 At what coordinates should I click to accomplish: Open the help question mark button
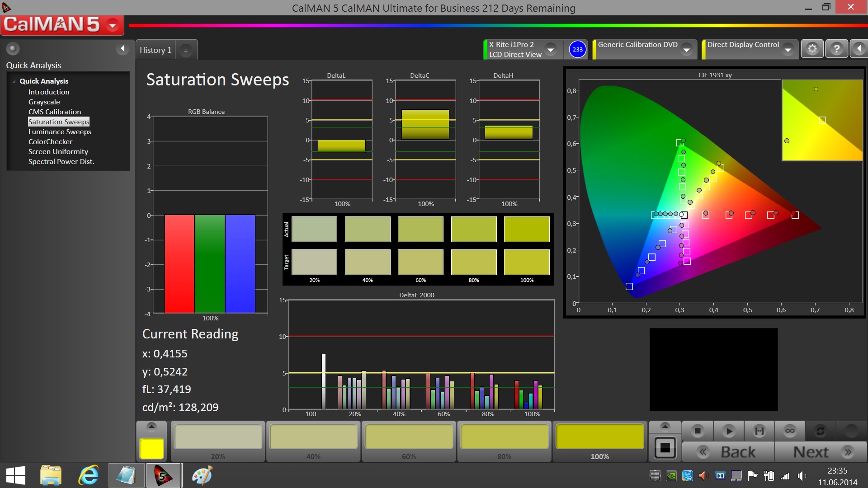pos(836,49)
